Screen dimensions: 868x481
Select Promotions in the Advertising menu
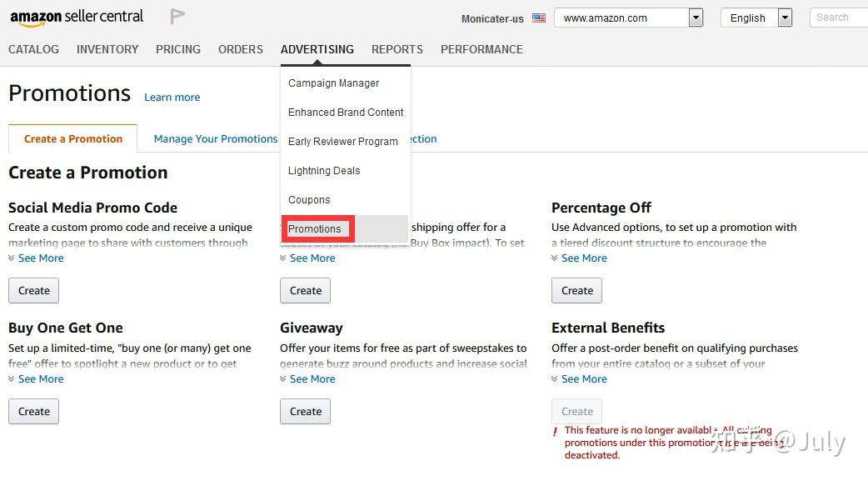coord(315,229)
